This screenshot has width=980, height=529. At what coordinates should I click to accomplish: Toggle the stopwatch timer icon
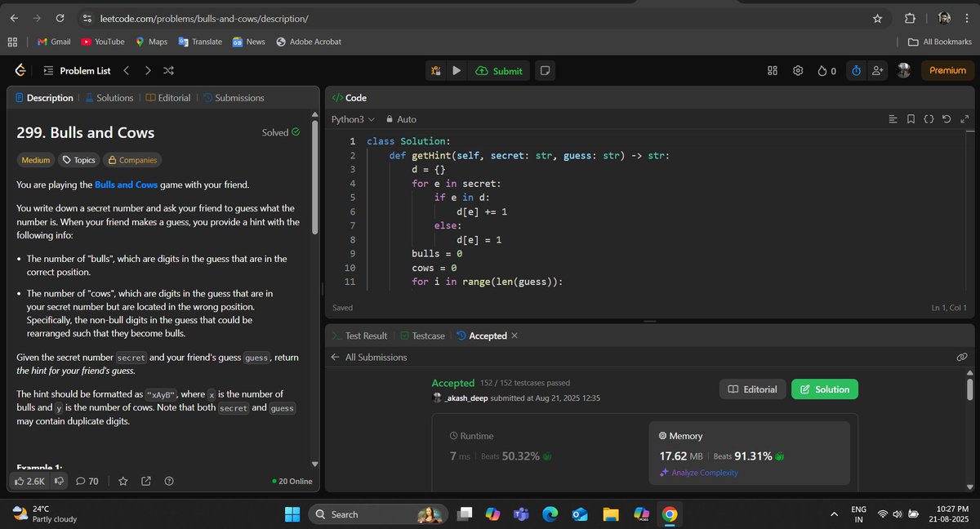coord(856,71)
